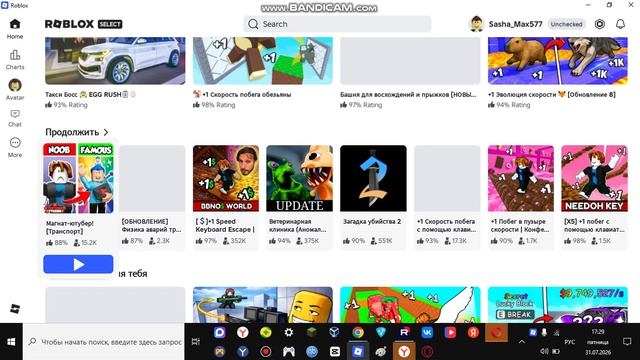Open the Minecraft block icon on taskbar
The image size is (640, 360).
tap(312, 333)
